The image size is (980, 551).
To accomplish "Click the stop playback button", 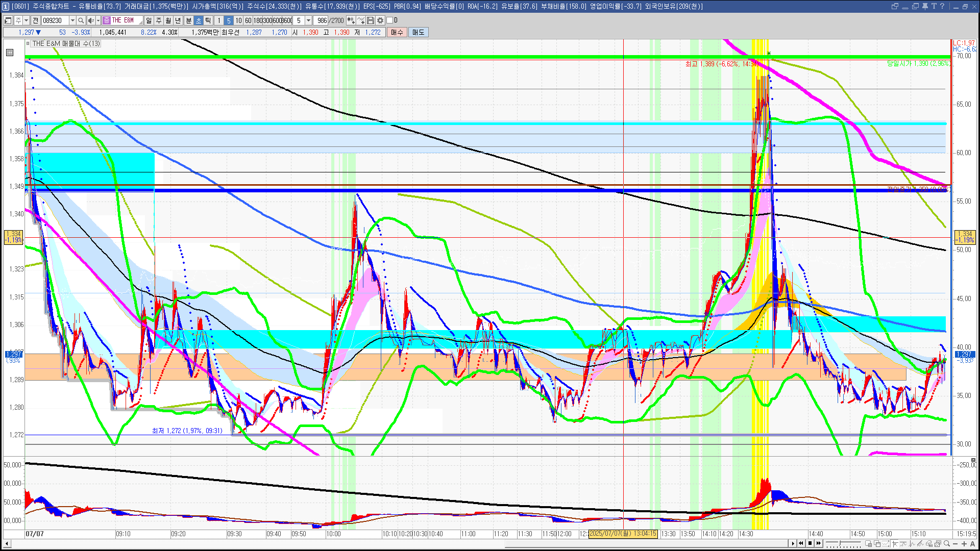I will click(x=810, y=543).
